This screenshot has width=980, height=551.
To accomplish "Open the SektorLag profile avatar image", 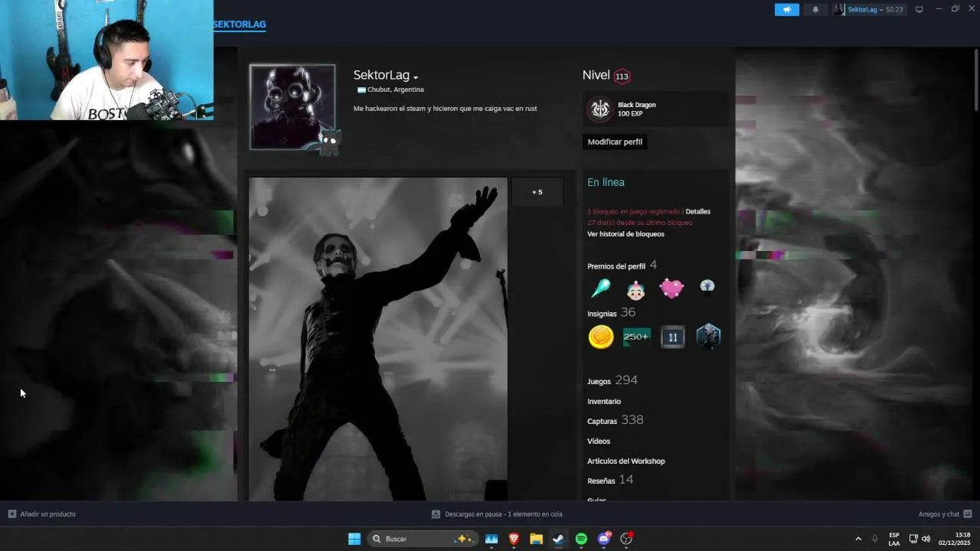I will (x=292, y=106).
